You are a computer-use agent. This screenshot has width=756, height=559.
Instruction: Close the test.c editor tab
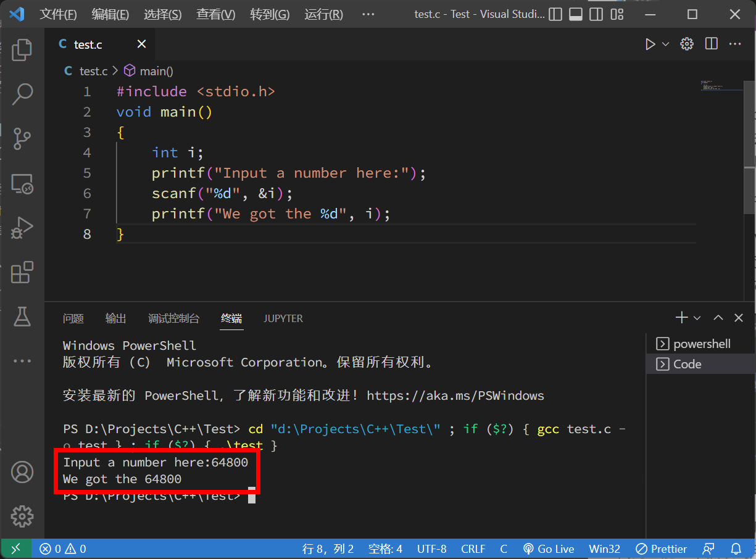142,44
